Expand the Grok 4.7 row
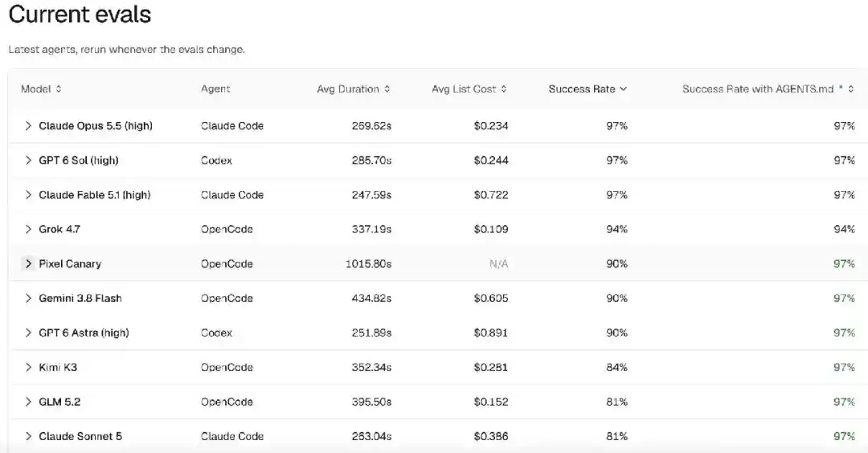Screen dimensions: 868x453 point(28,229)
